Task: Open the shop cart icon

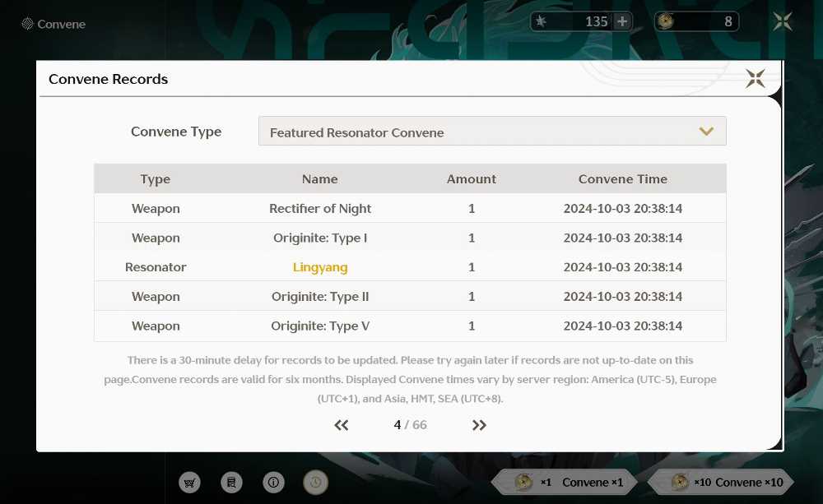Action: tap(189, 482)
